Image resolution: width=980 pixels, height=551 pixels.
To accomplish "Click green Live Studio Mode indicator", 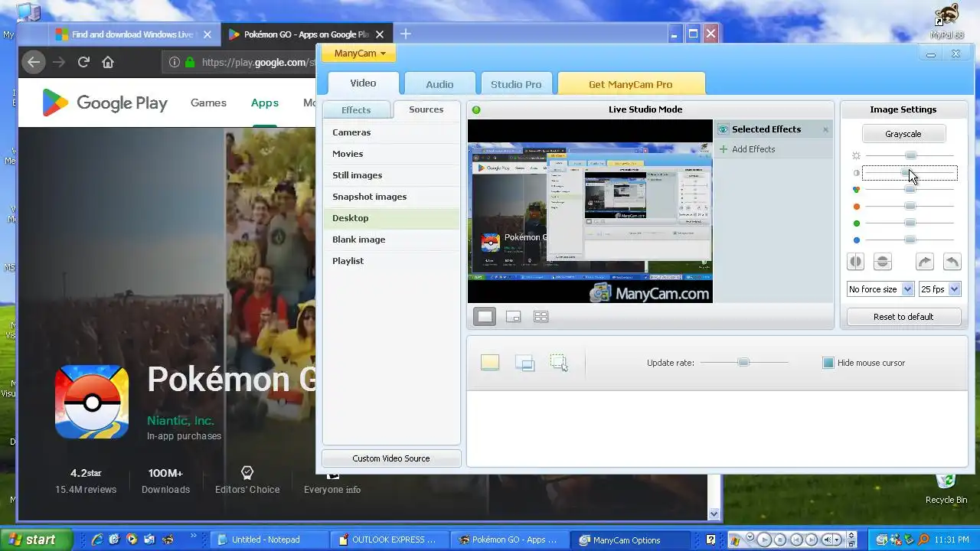I will pos(476,109).
